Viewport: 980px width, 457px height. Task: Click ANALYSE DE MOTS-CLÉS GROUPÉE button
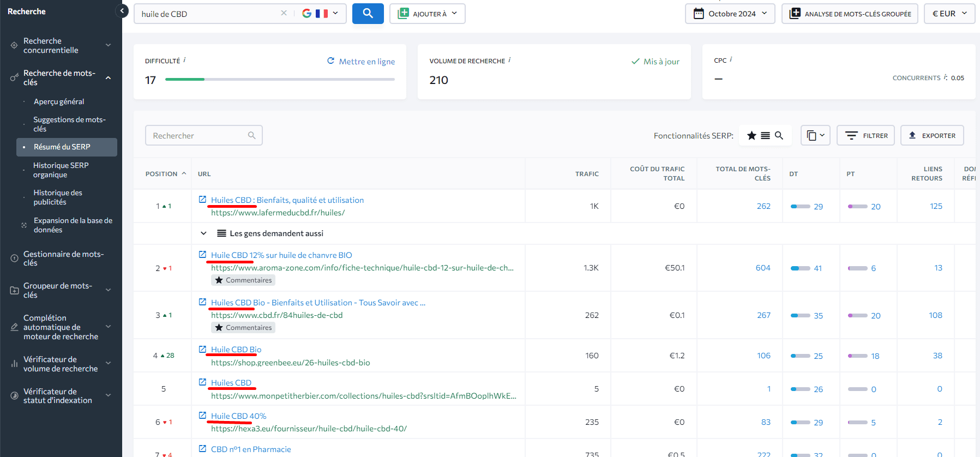pyautogui.click(x=850, y=14)
